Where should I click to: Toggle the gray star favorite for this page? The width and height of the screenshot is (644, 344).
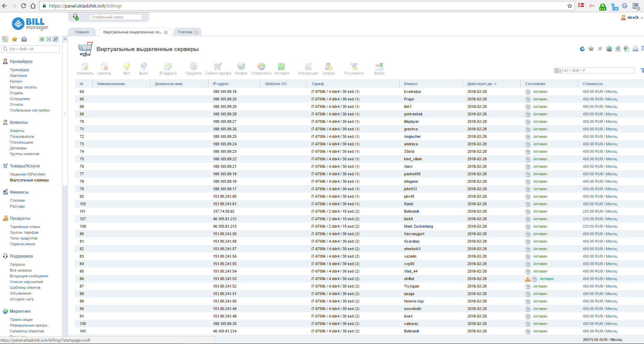point(591,49)
